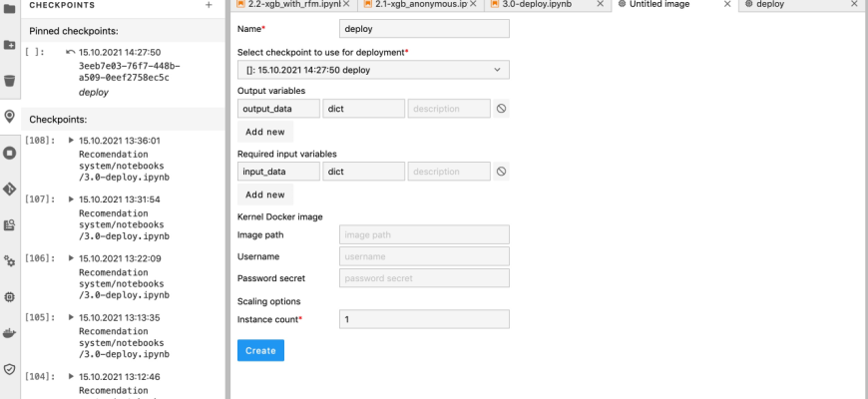Click the plus icon in Checkpoints header

pyautogui.click(x=209, y=5)
